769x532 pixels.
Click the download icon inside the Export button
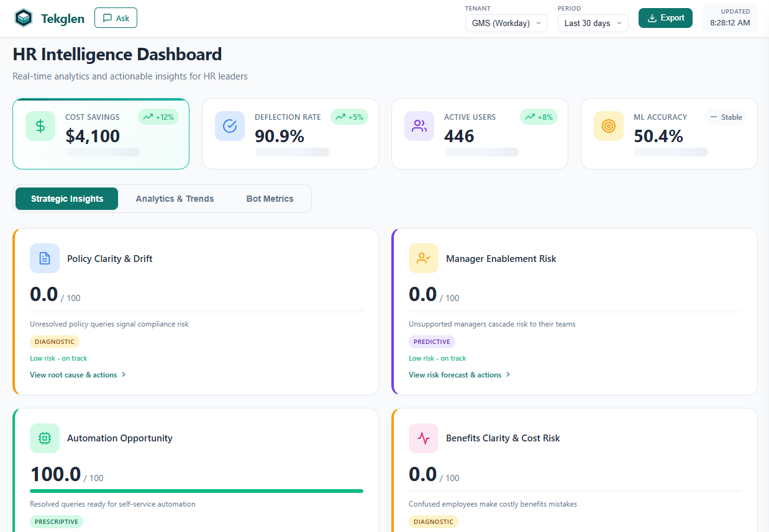coord(652,18)
